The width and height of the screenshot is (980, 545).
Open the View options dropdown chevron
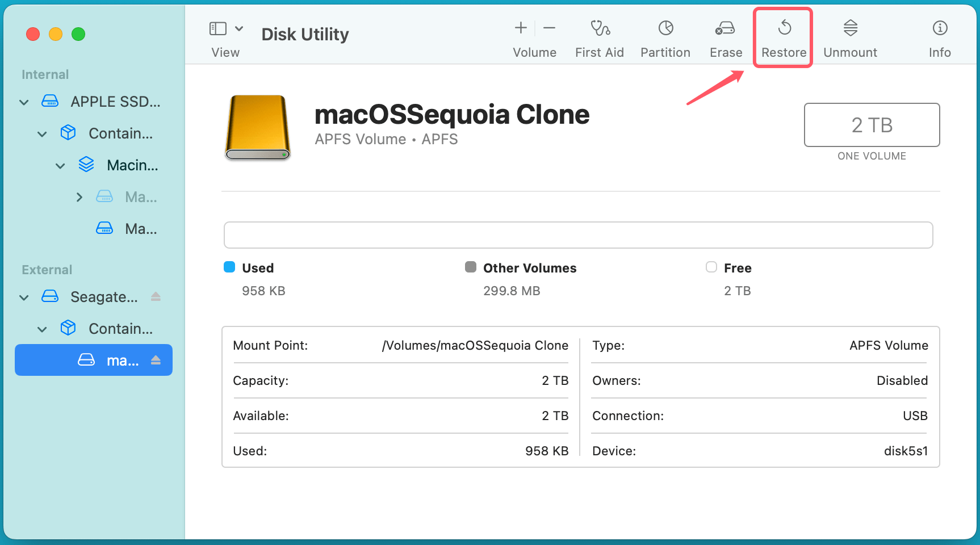(239, 28)
